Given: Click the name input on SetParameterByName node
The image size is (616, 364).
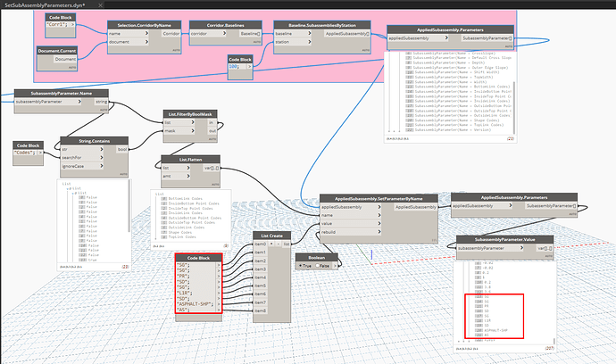Looking at the screenshot, I should click(351, 215).
